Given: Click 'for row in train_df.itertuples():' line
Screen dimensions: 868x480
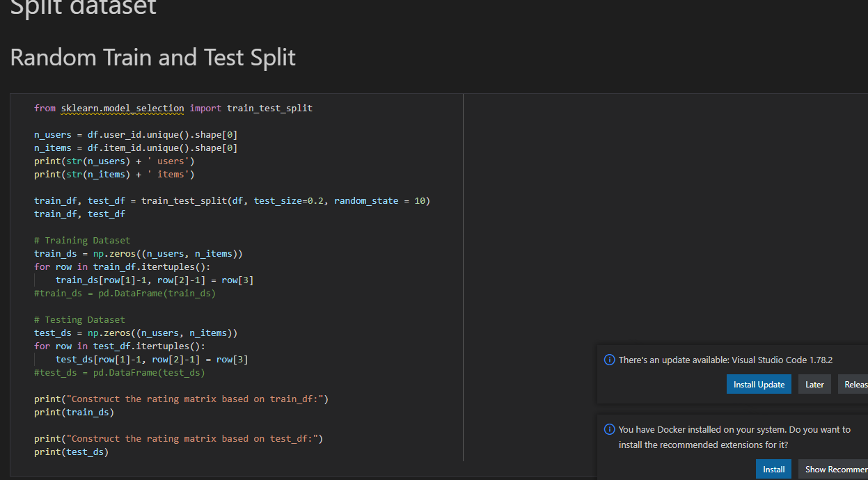Looking at the screenshot, I should pos(123,266).
